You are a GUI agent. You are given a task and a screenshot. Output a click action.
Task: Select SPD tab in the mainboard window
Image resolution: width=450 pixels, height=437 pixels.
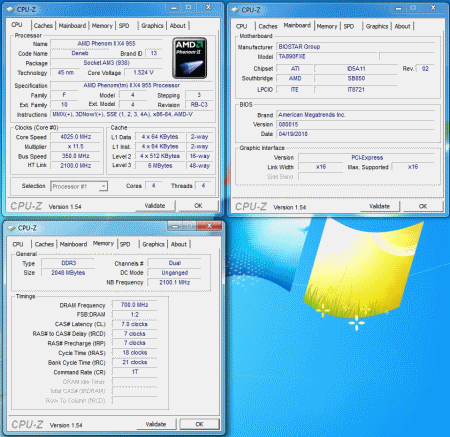tap(349, 26)
